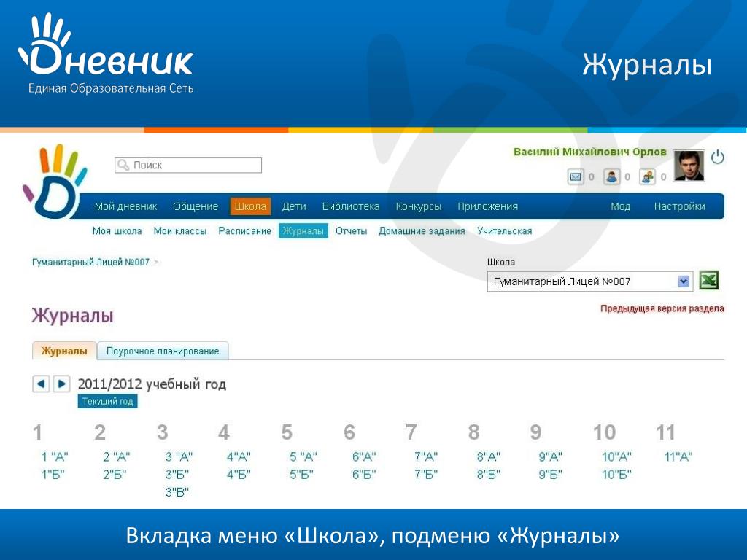Switch to the Журналы tab

coord(64,351)
